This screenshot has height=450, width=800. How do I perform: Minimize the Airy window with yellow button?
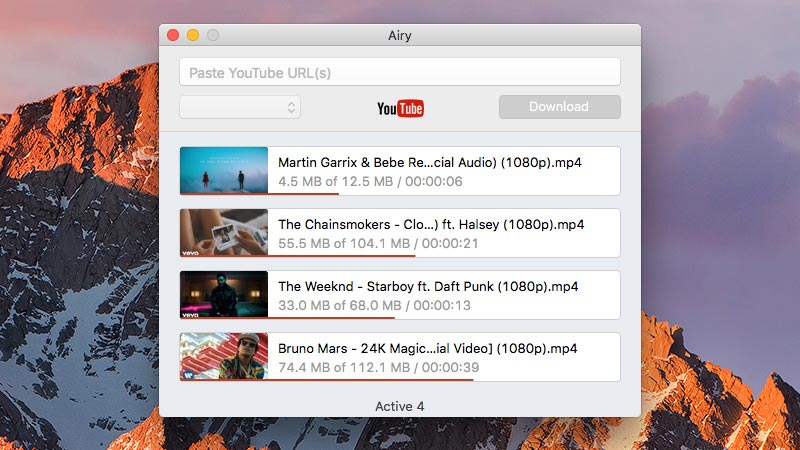point(193,35)
